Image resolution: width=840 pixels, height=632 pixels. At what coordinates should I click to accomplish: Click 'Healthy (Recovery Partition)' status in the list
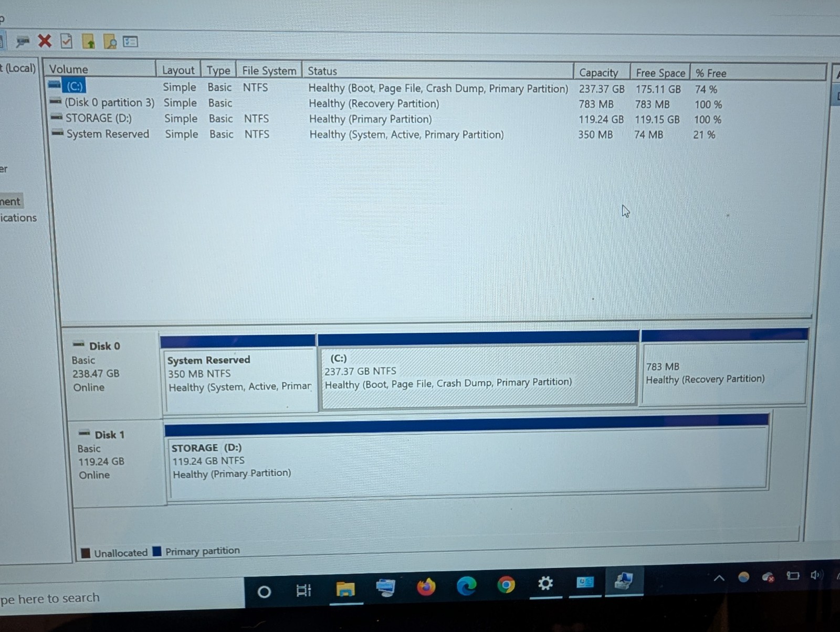[374, 104]
